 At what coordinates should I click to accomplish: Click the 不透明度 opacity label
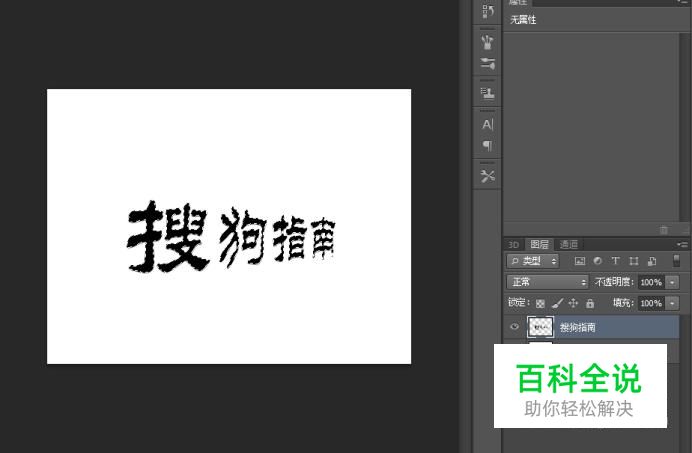click(614, 282)
